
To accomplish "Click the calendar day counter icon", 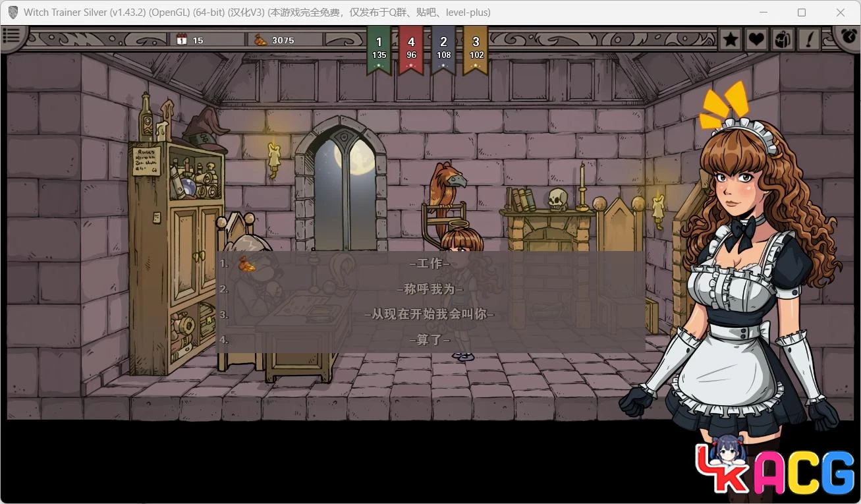I will tap(182, 40).
